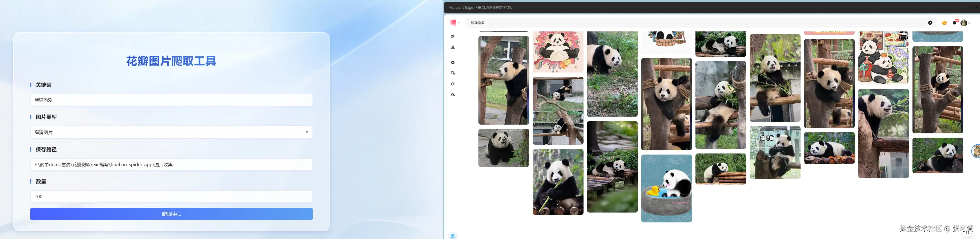
Task: Click the black plus add icon in sidebar
Action: [453, 63]
